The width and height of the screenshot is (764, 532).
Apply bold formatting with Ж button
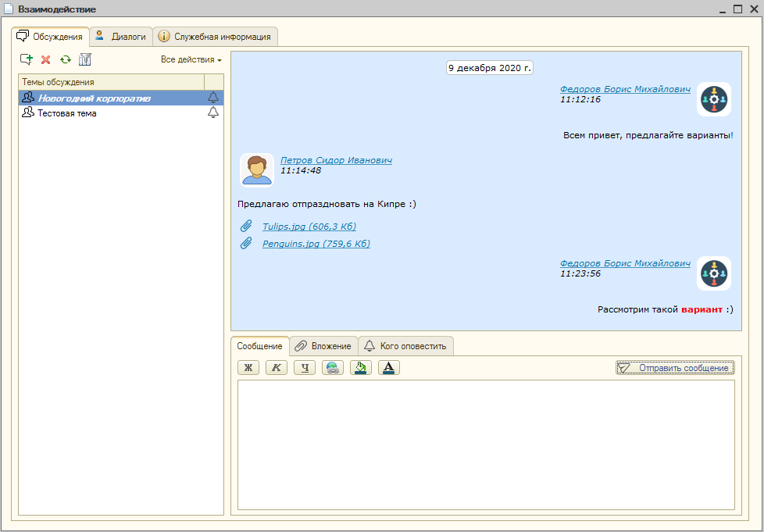click(248, 368)
